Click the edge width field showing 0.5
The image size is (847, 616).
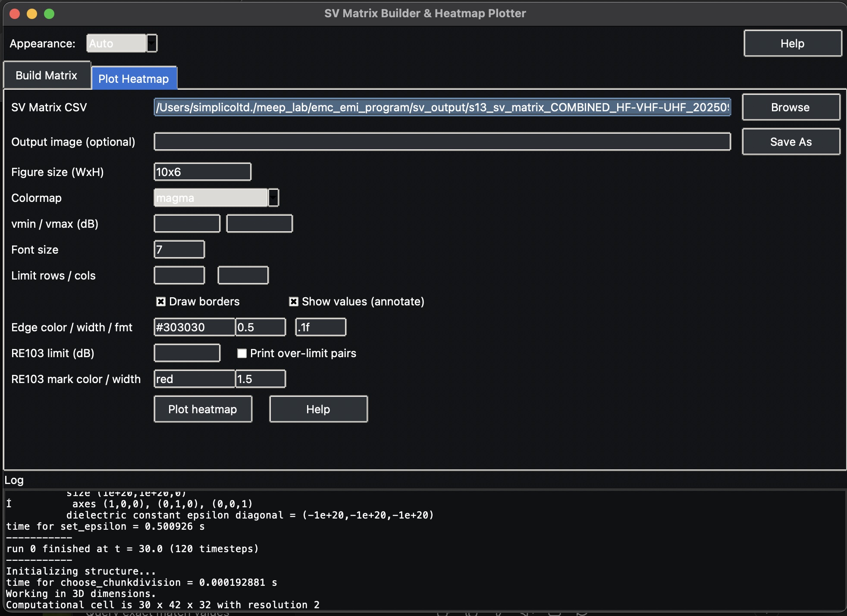[x=260, y=327]
